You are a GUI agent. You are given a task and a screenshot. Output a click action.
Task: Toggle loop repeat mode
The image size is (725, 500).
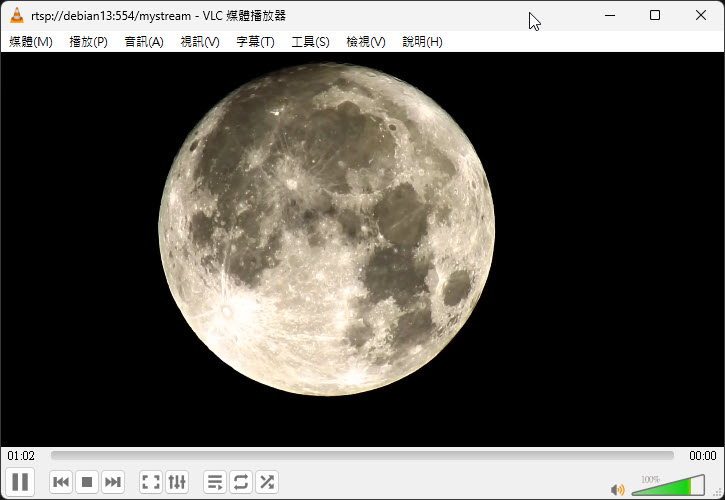[241, 482]
